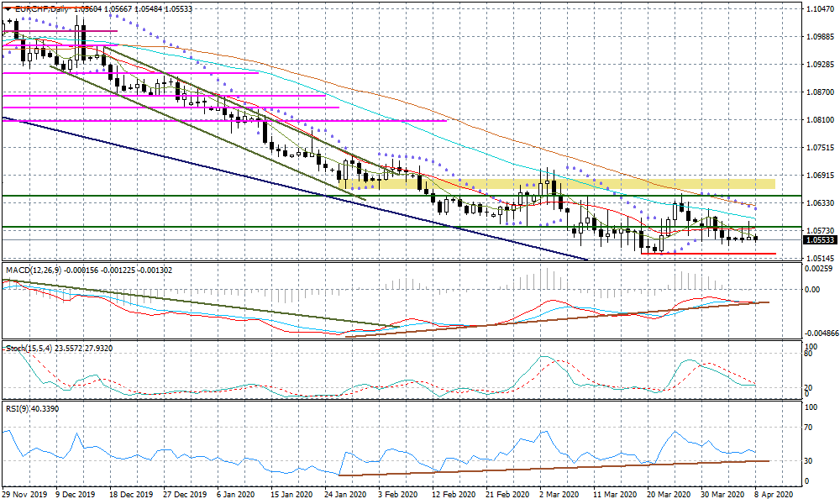Click RSI scale value 70
The height and width of the screenshot is (504, 840).
pos(810,428)
